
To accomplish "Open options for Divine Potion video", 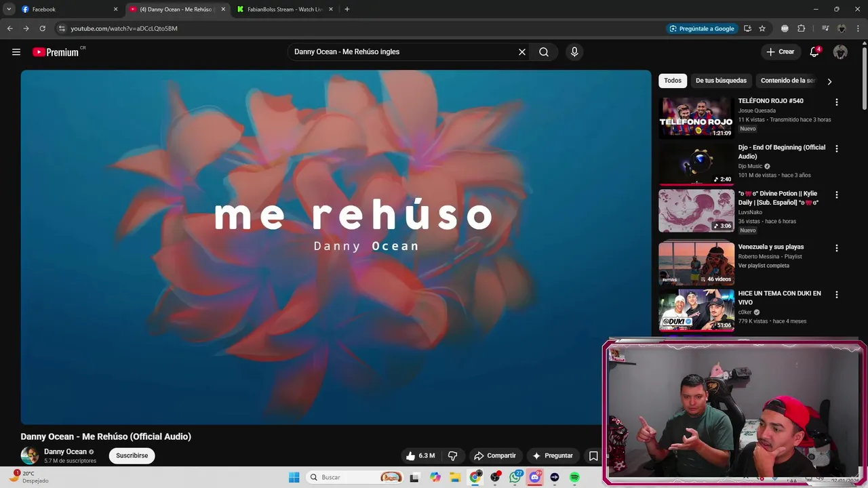I will [836, 195].
